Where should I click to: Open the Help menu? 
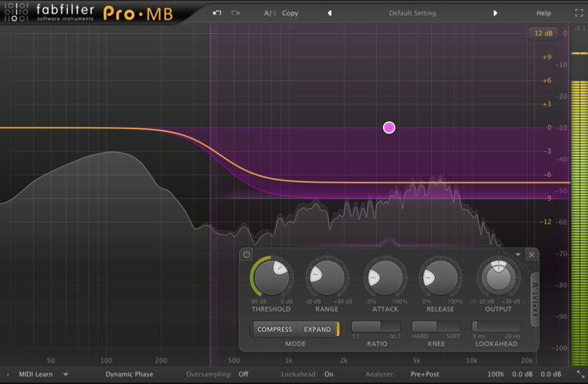point(544,13)
